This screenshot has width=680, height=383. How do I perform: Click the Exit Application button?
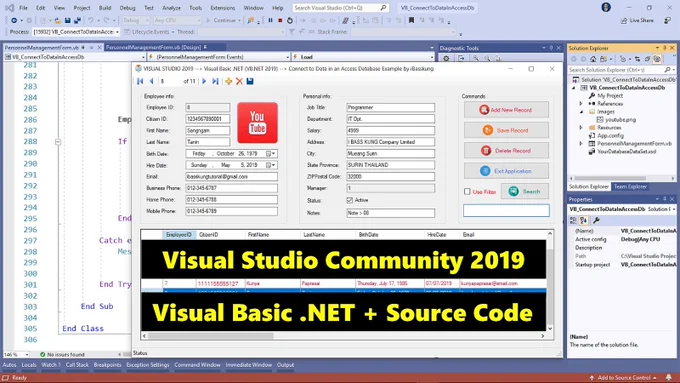[506, 171]
